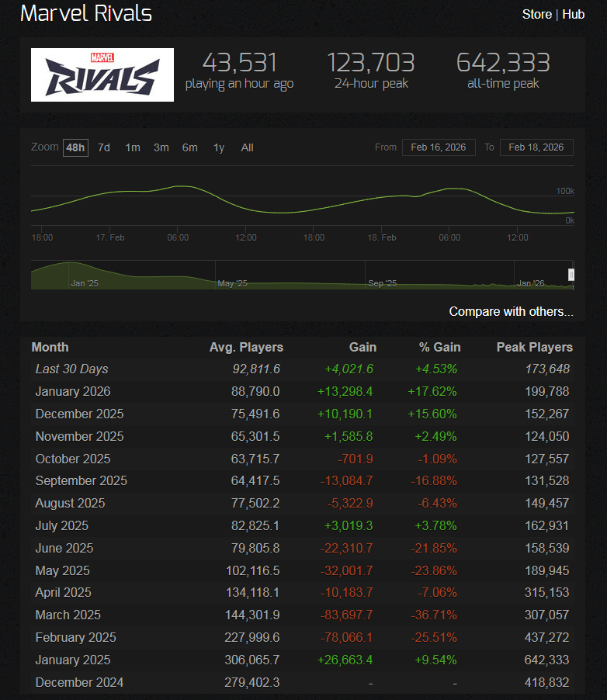
Task: Click the May 2025 row label
Action: [x=63, y=570]
